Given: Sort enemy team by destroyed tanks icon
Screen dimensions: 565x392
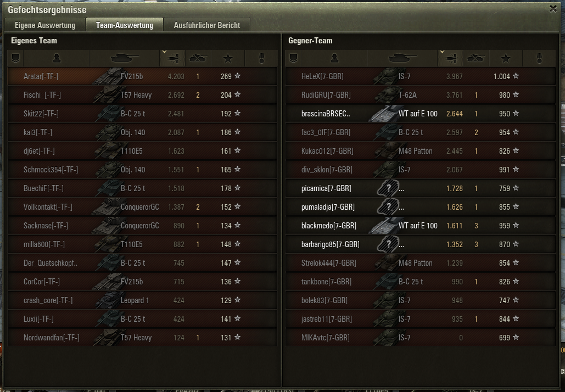Looking at the screenshot, I should click(476, 58).
